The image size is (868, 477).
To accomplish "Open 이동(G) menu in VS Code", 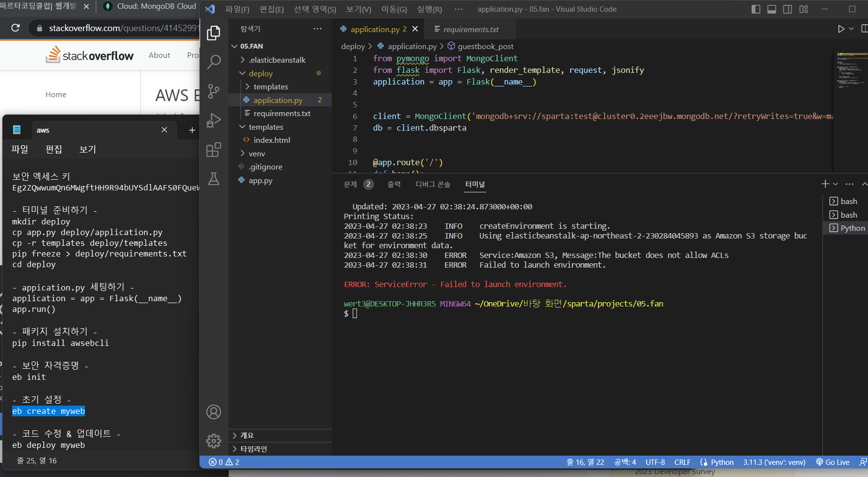I will [x=394, y=9].
